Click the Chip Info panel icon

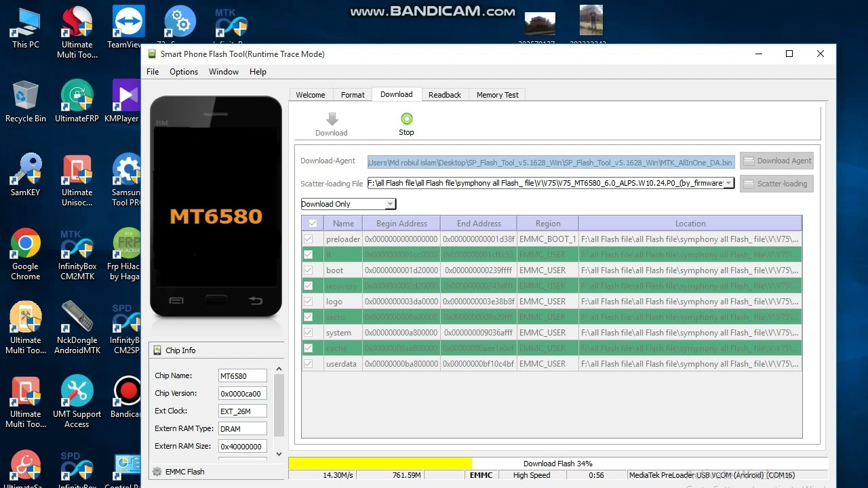pyautogui.click(x=157, y=350)
